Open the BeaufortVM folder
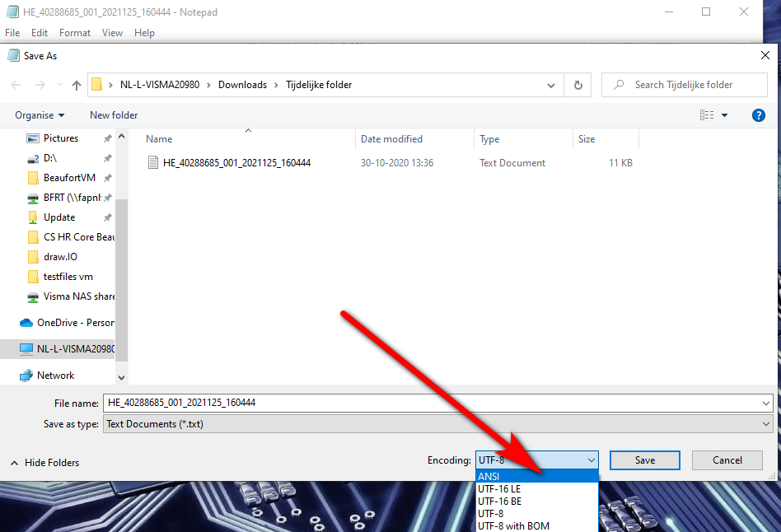The width and height of the screenshot is (781, 532). coord(69,178)
